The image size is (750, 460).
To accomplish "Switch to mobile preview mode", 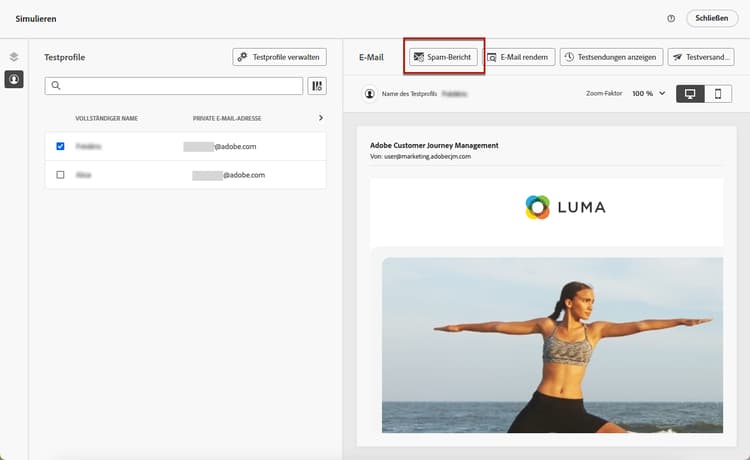I will 718,94.
